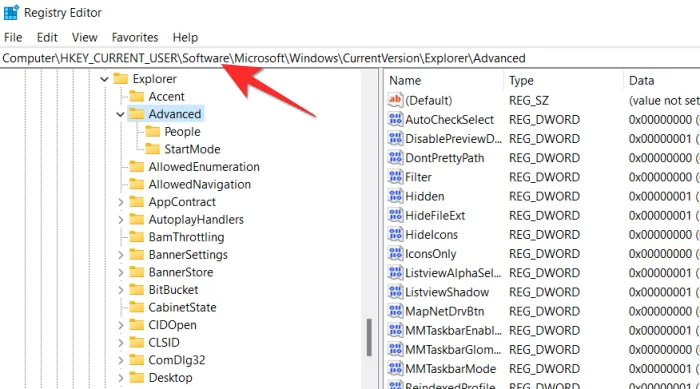Select the People subkey label
This screenshot has width=700, height=389.
tap(182, 132)
